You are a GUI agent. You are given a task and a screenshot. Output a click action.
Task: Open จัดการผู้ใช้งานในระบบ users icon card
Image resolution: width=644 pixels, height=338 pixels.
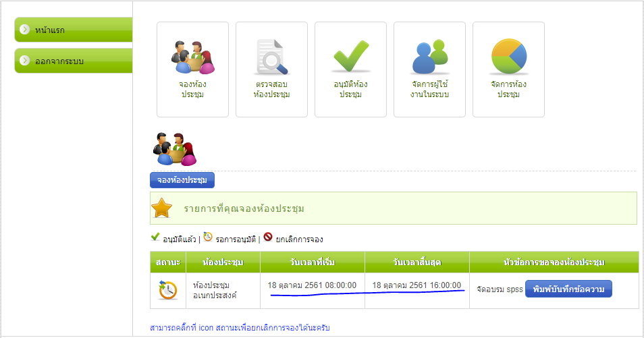429,69
